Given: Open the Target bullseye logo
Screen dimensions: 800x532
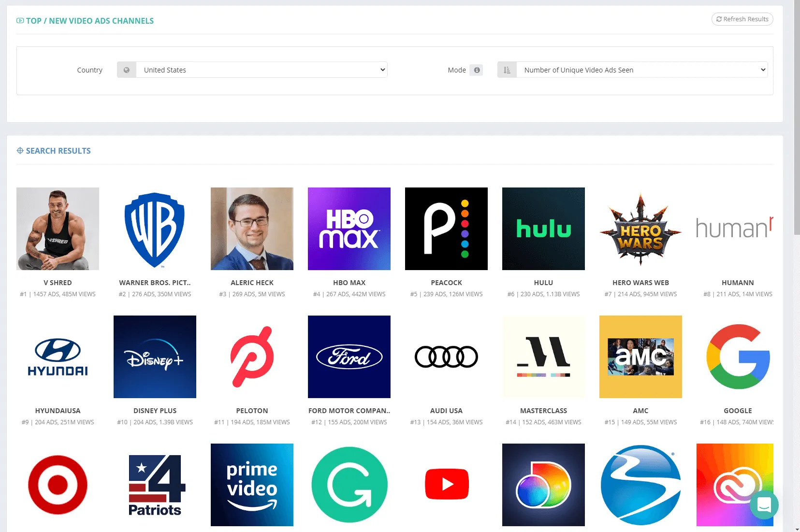Looking at the screenshot, I should (58, 485).
